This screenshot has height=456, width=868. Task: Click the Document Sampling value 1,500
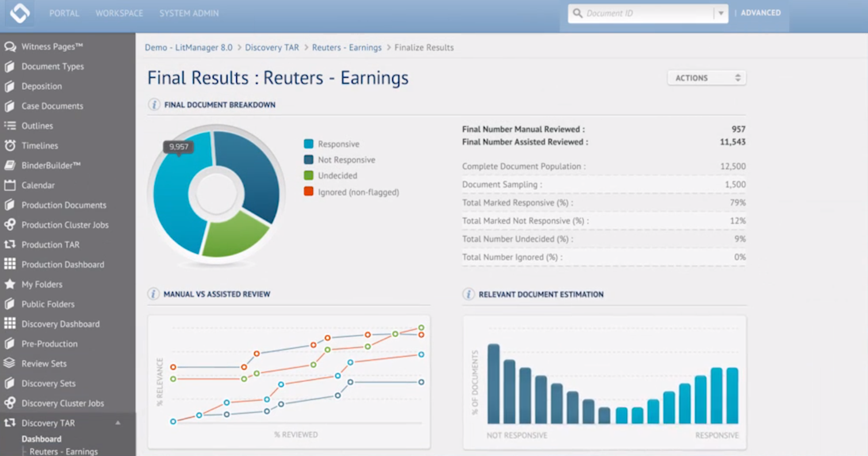(x=735, y=185)
